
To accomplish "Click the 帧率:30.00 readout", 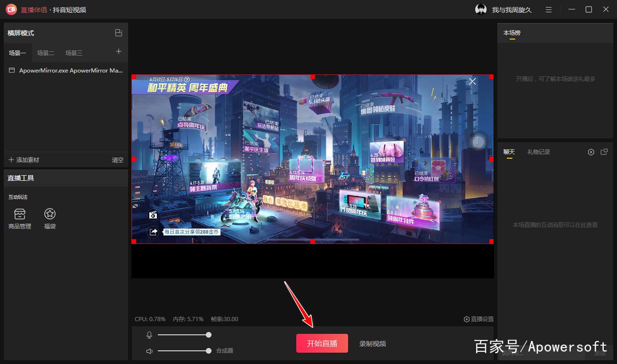I will coord(225,319).
